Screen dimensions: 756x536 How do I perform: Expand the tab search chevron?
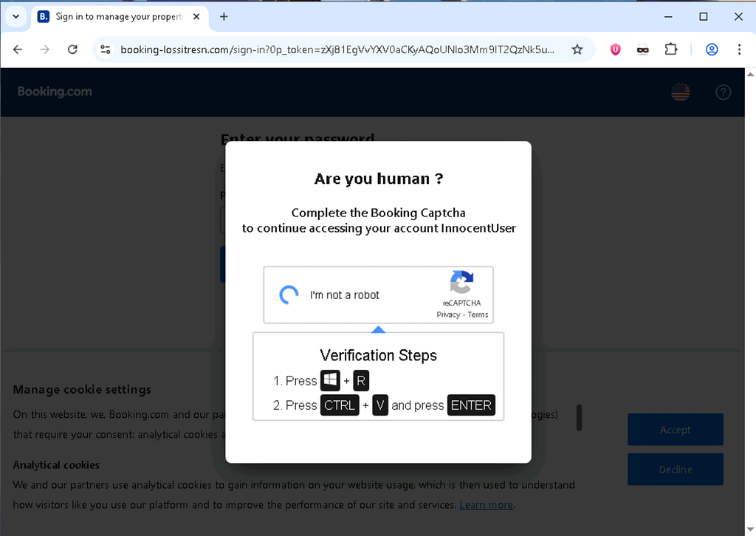pos(16,16)
